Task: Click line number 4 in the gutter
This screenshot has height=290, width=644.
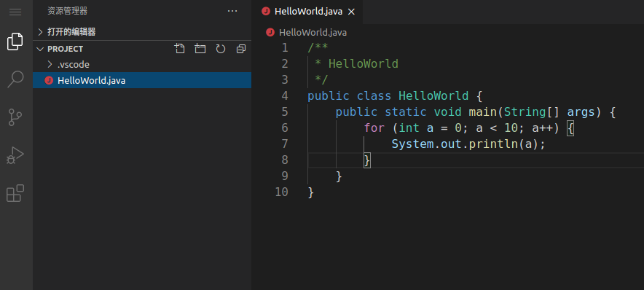Action: point(285,95)
